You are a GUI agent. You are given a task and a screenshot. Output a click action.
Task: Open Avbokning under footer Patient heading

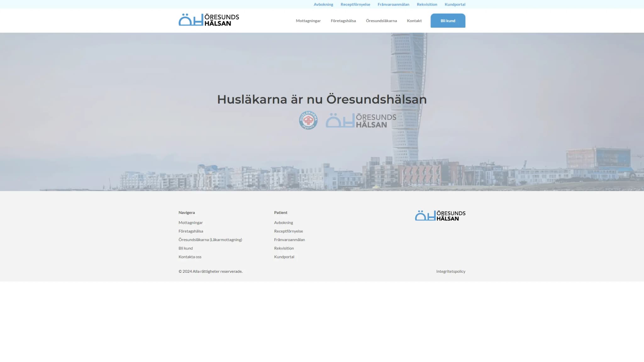(284, 222)
